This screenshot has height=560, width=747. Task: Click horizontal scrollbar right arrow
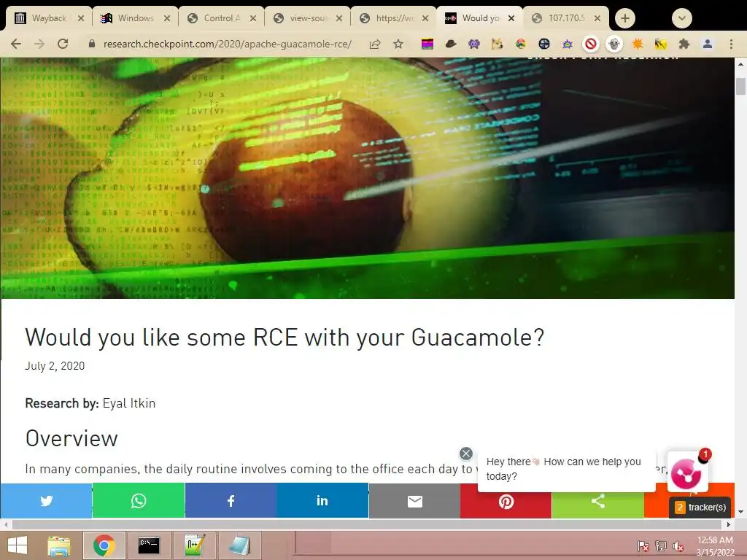click(729, 524)
